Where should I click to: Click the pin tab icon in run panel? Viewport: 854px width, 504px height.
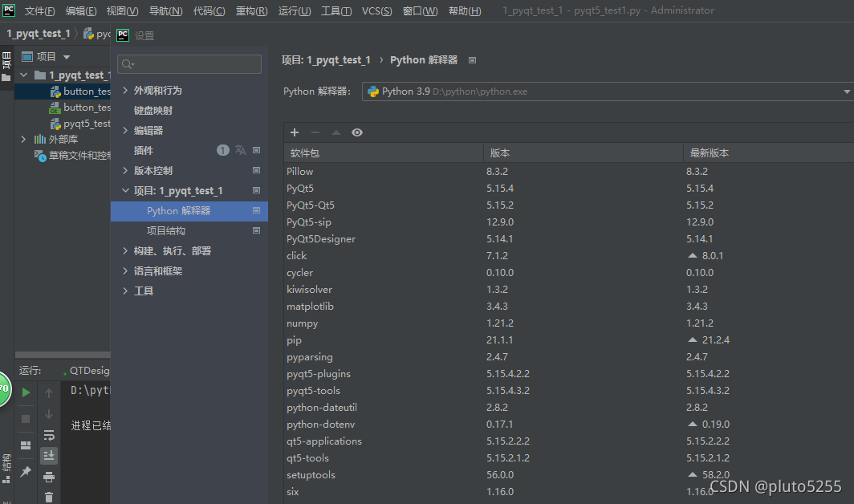pyautogui.click(x=26, y=471)
